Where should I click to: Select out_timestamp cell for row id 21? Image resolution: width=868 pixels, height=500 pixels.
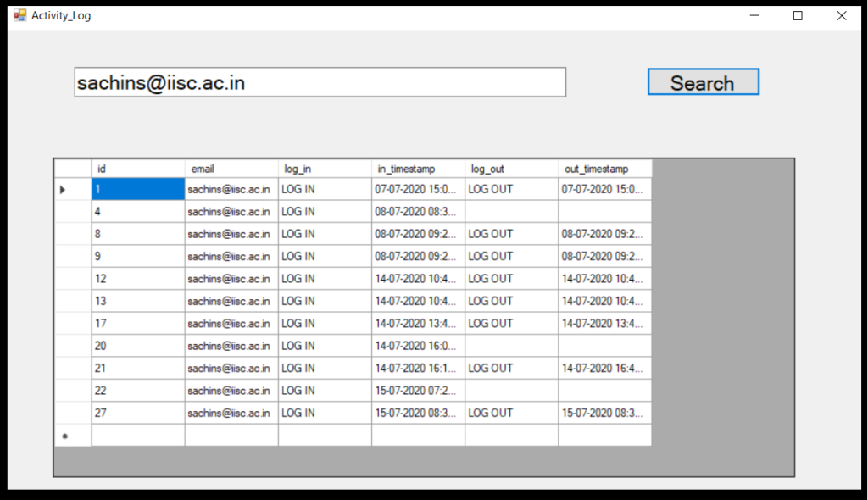pyautogui.click(x=604, y=368)
